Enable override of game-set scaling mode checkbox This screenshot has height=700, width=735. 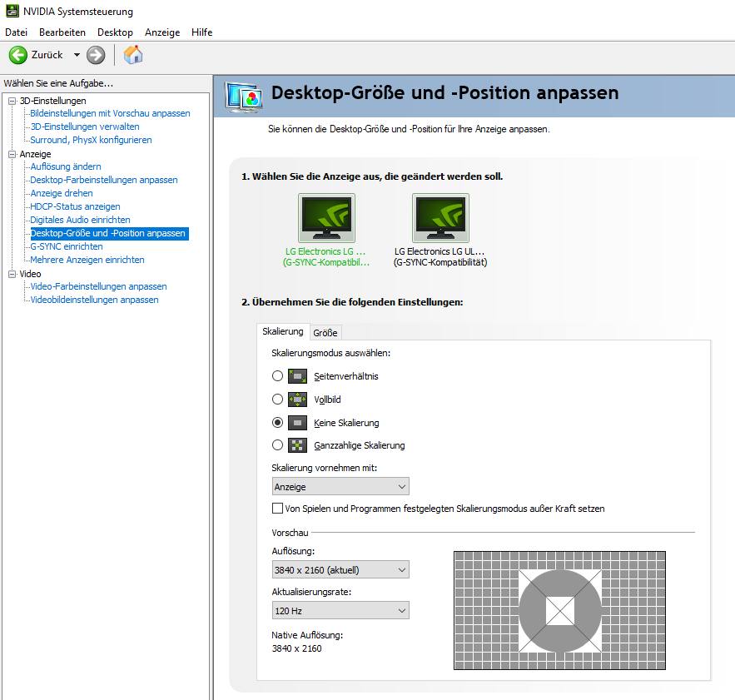pos(277,509)
